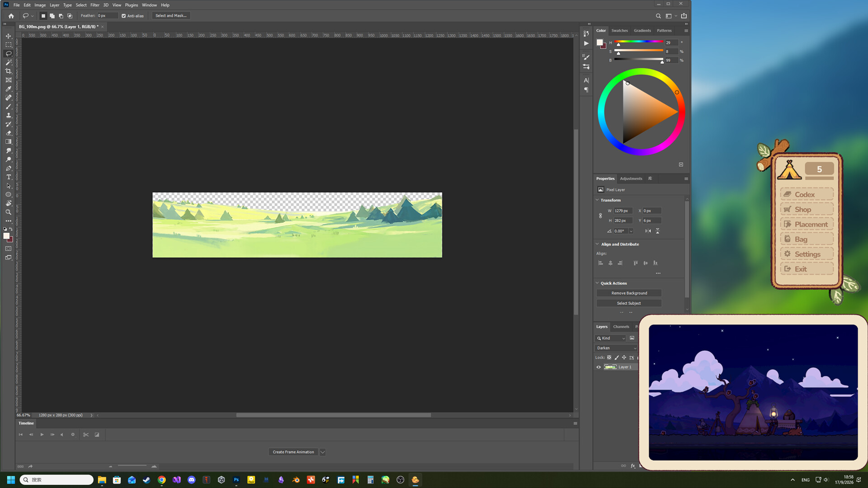This screenshot has height=488, width=868.
Task: Select the Pen tool
Action: coord(8,168)
